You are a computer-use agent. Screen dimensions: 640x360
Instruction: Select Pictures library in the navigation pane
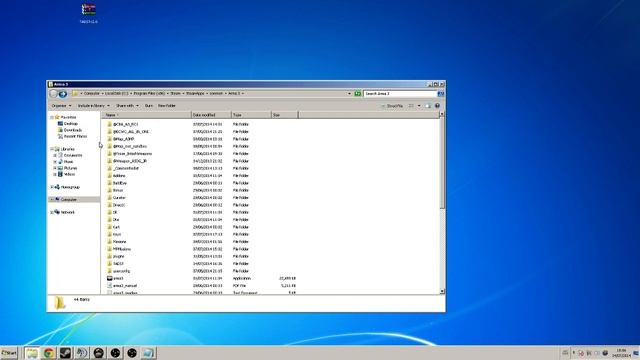tap(70, 168)
